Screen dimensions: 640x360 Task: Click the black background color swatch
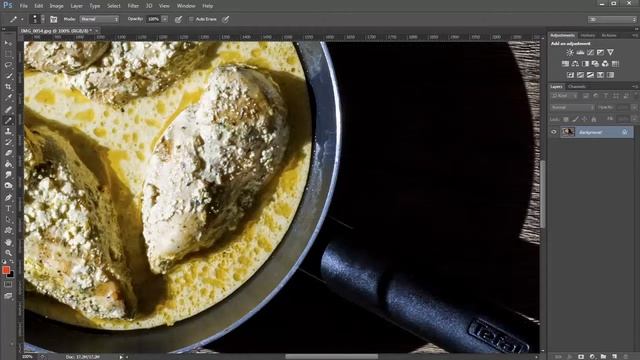click(11, 275)
